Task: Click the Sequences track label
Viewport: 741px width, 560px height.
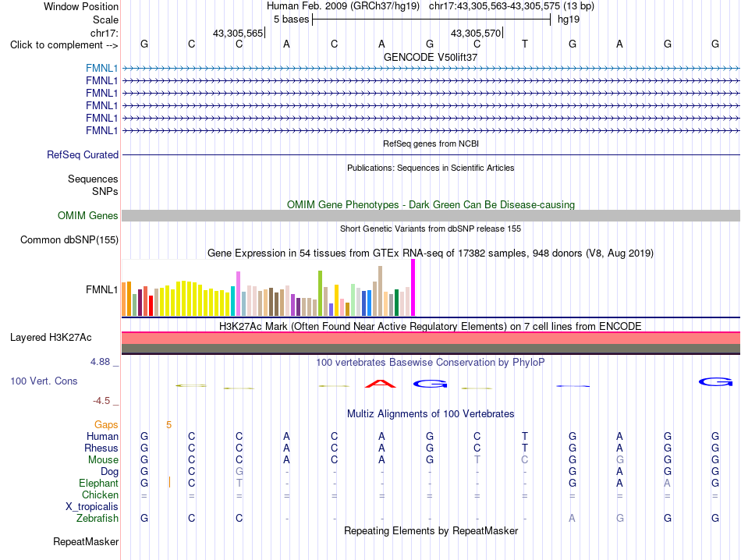Action: point(93,179)
